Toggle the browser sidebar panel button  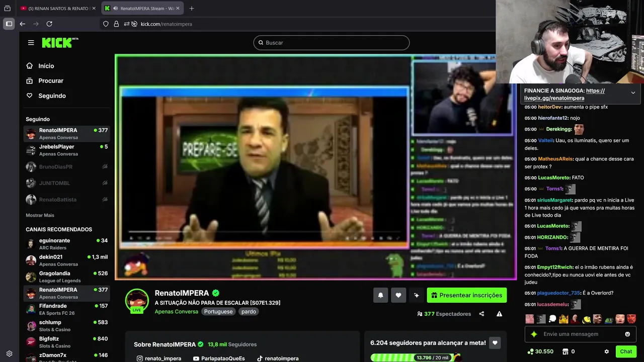pyautogui.click(x=9, y=24)
